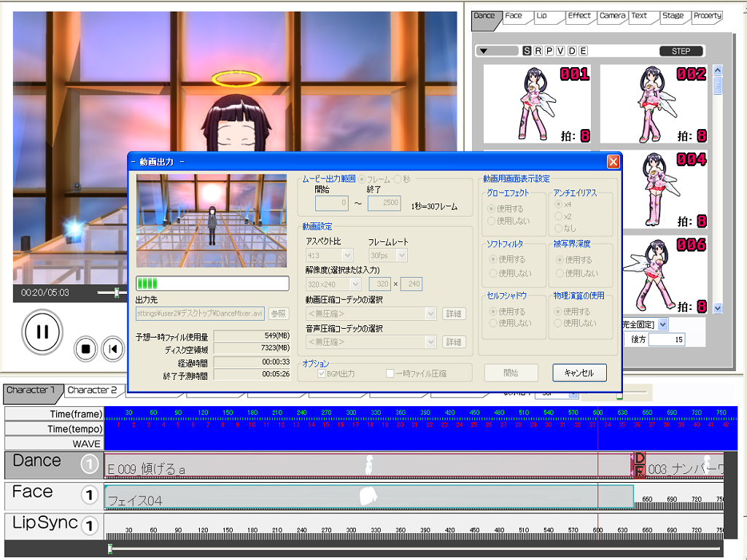The height and width of the screenshot is (560, 747).
Task: Check the 一時ファイル圧縮 option
Action: tap(390, 374)
